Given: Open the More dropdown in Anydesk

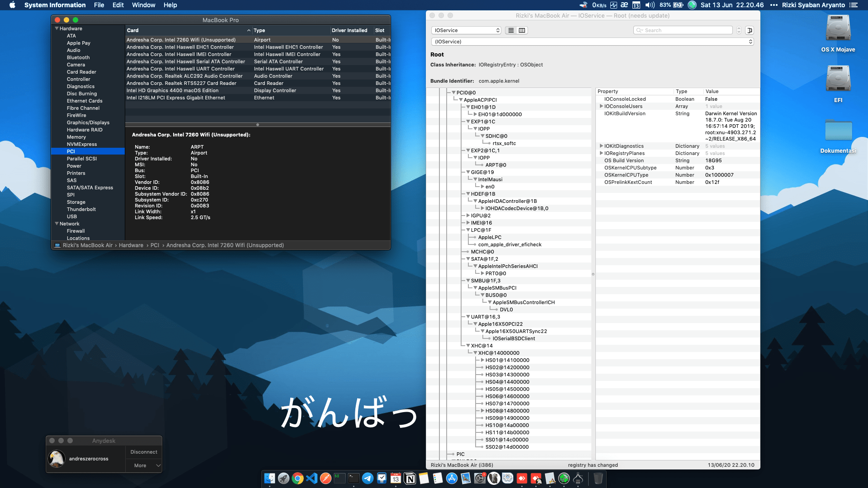Looking at the screenshot, I should (144, 465).
